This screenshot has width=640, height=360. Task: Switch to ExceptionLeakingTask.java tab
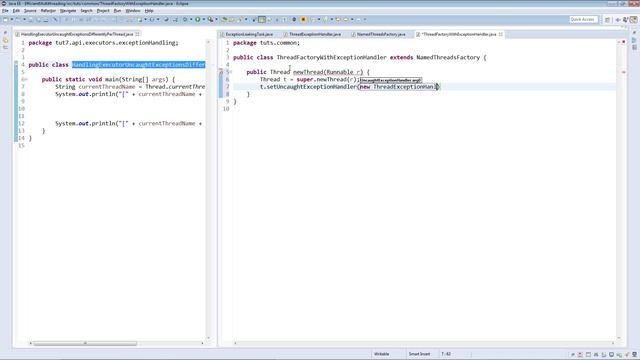point(249,34)
